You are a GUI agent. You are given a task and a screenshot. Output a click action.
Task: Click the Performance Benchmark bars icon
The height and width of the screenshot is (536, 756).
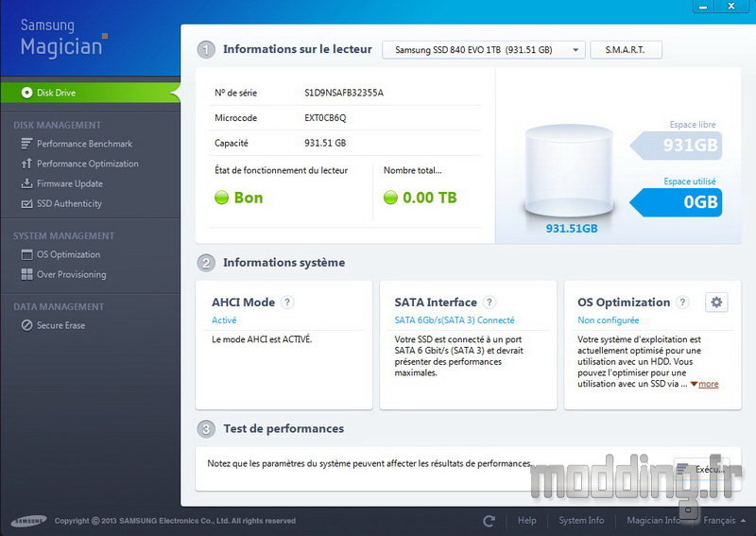pyautogui.click(x=26, y=144)
